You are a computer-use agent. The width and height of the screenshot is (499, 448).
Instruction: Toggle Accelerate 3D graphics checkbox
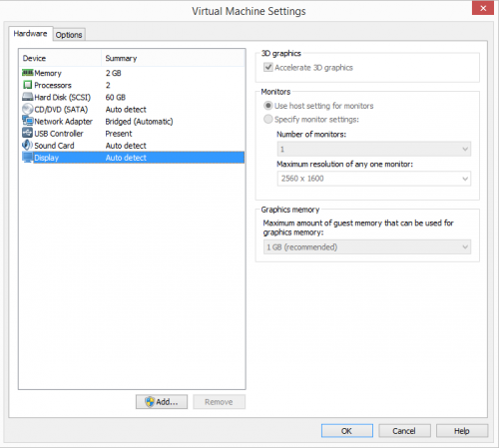point(268,67)
